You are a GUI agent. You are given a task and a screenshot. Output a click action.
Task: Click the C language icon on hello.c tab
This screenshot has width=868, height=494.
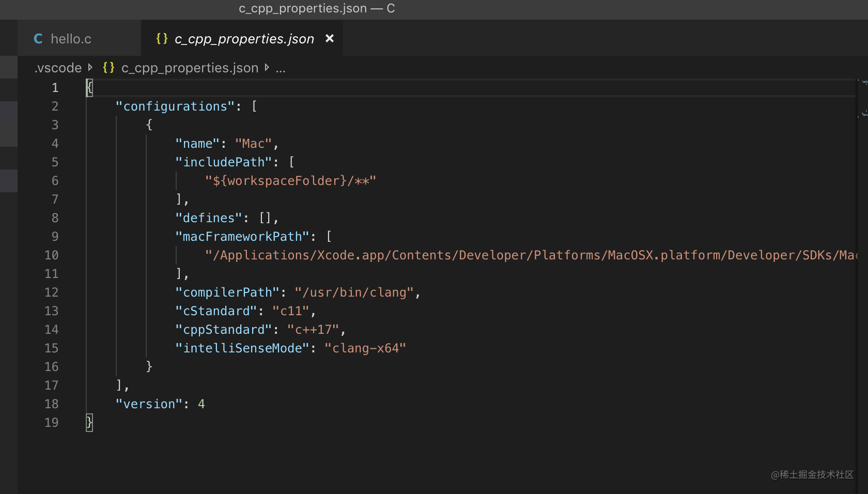(38, 38)
